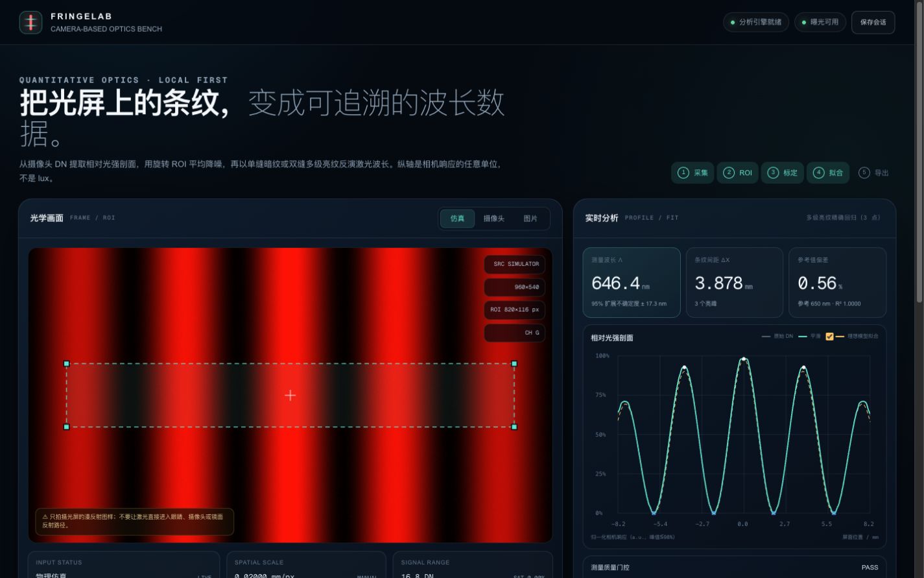Image resolution: width=924 pixels, height=578 pixels.
Task: Click the bottom-left ROI corner handle
Action: pyautogui.click(x=66, y=427)
